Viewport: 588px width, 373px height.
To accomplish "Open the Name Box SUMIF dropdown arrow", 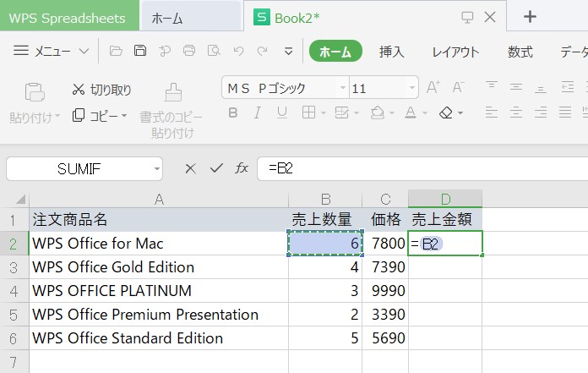I will [x=157, y=169].
